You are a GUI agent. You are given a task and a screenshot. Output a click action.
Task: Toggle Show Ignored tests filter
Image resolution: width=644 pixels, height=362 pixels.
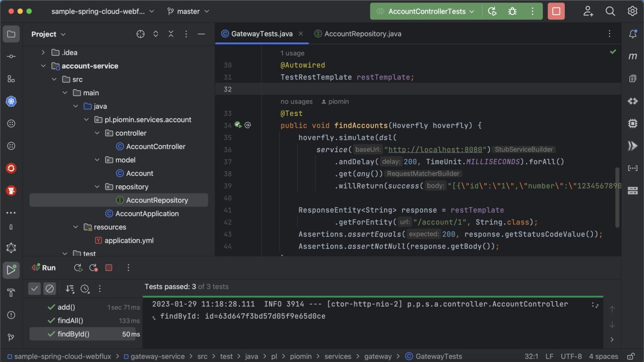tap(49, 288)
